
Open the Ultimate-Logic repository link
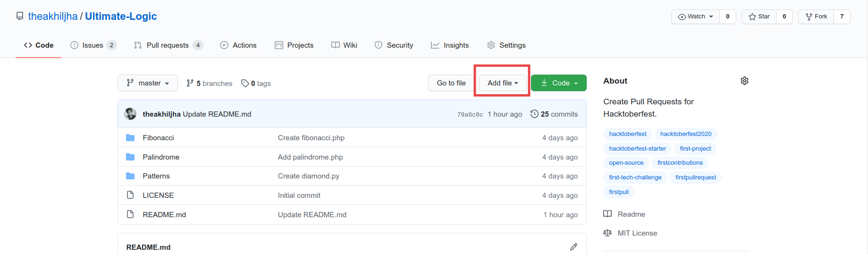pos(121,17)
